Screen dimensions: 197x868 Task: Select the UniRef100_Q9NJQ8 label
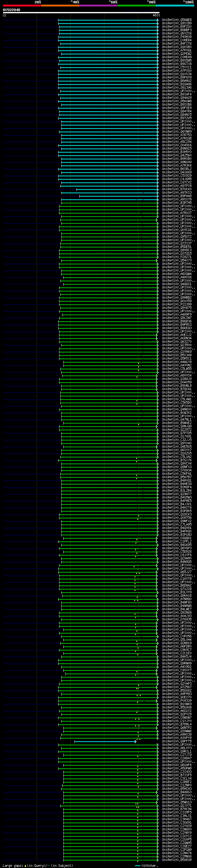point(177,426)
